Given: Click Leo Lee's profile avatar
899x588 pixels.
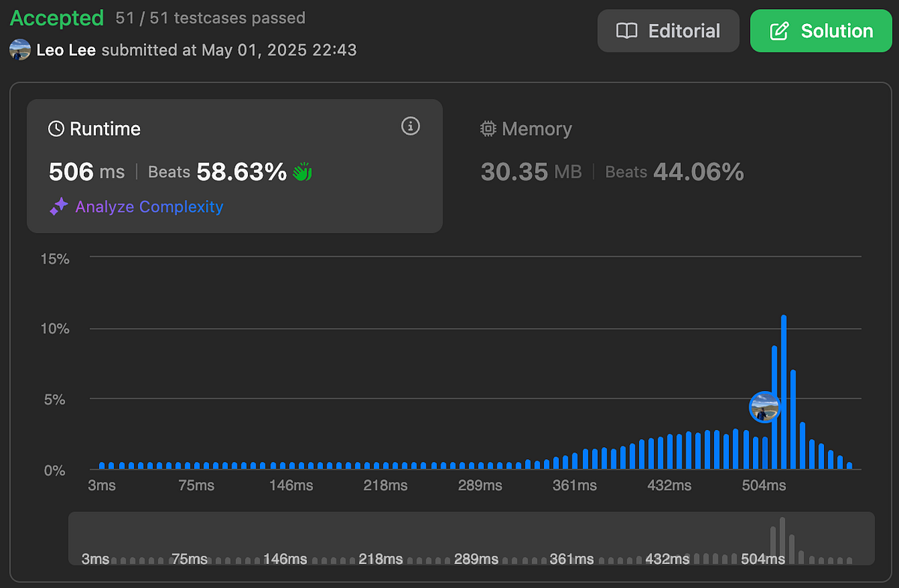Looking at the screenshot, I should coord(19,50).
